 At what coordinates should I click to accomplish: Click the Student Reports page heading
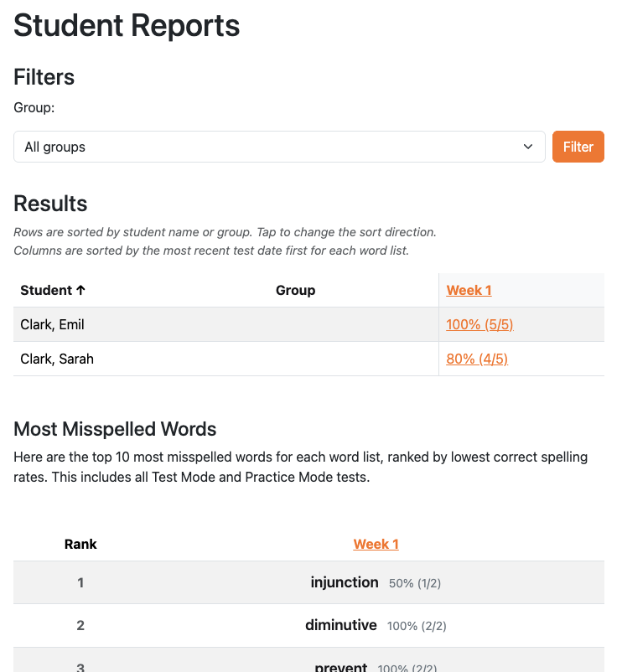[127, 26]
